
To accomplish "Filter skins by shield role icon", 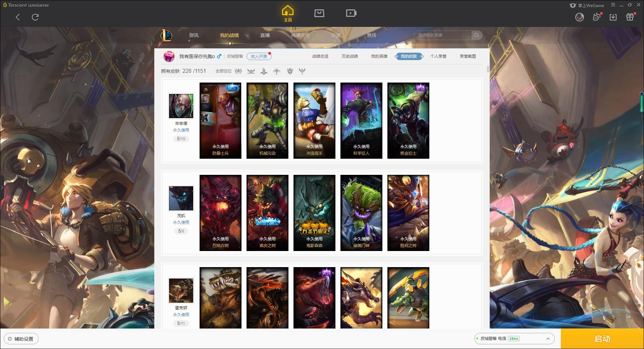I will 290,71.
